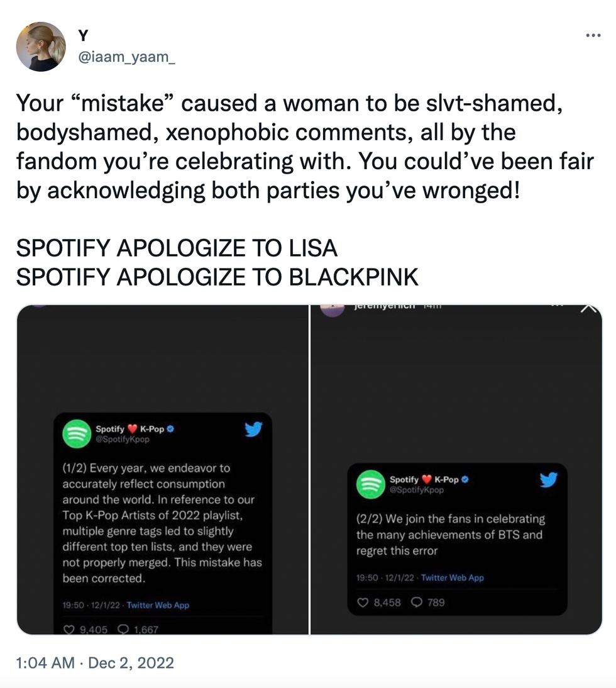616x688 pixels.
Task: Click the display name Y
Action: pos(84,36)
